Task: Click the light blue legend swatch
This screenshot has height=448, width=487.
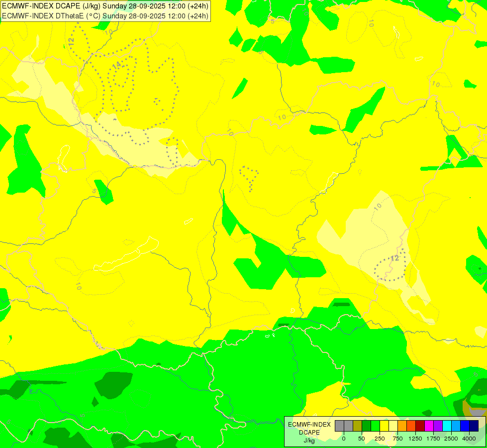Action: 456,426
